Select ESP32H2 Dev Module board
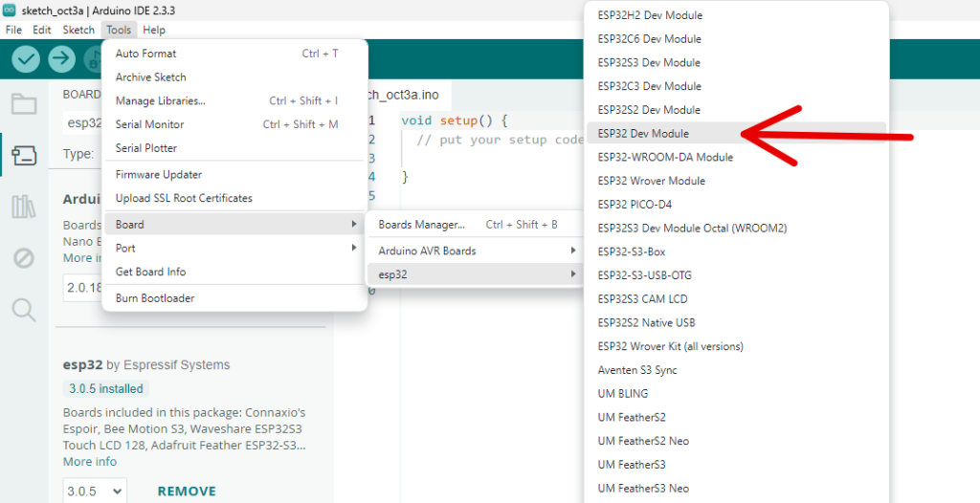The image size is (980, 503). click(x=736, y=15)
